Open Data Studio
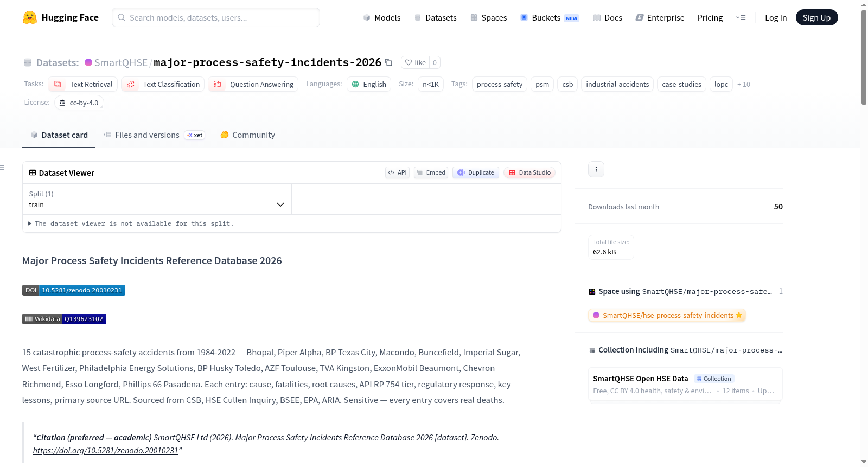The image size is (868, 467). [529, 172]
